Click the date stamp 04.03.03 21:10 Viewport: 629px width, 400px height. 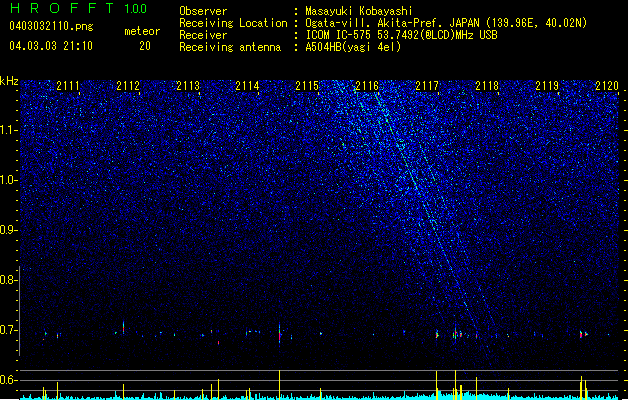51,46
